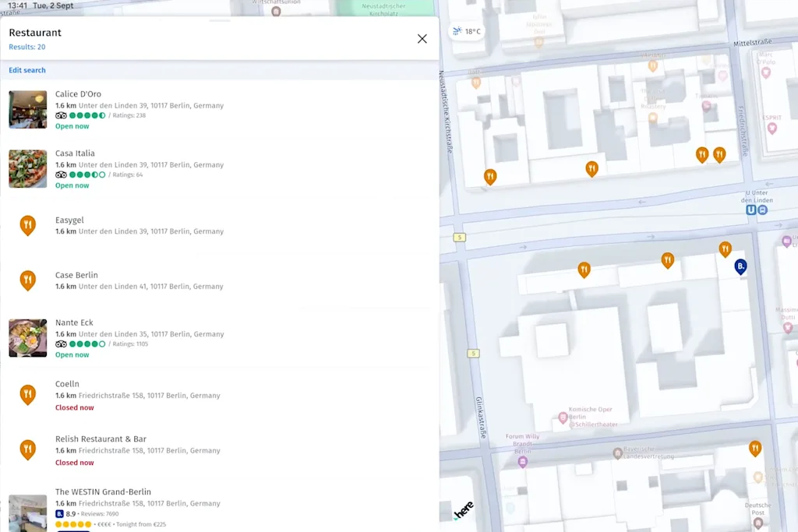Click the Case Berlin restaurant icon in list

(28, 280)
